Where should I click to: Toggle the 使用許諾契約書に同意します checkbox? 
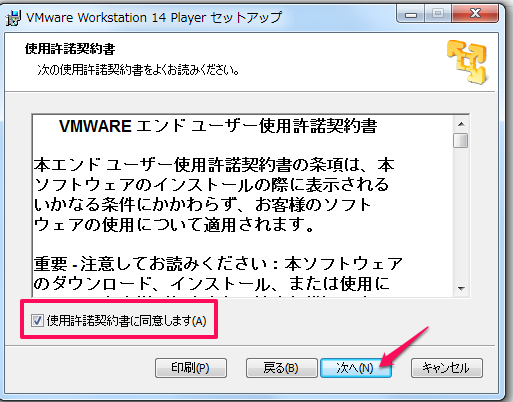(x=37, y=321)
